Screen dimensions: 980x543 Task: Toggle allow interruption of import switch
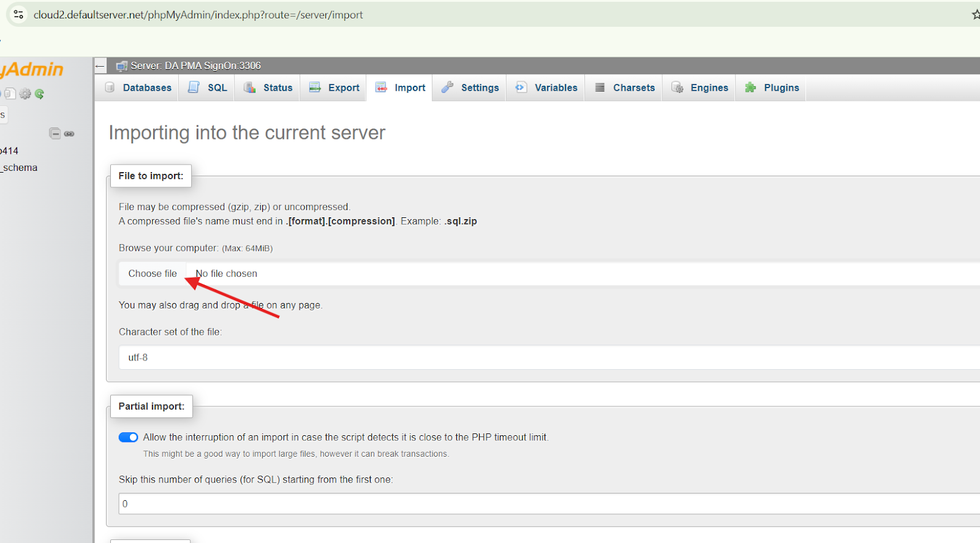click(x=129, y=437)
